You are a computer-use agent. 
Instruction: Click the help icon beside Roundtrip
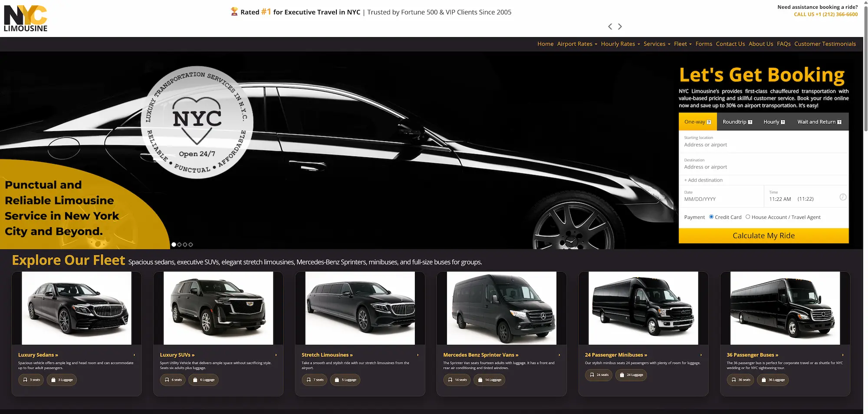tap(750, 122)
